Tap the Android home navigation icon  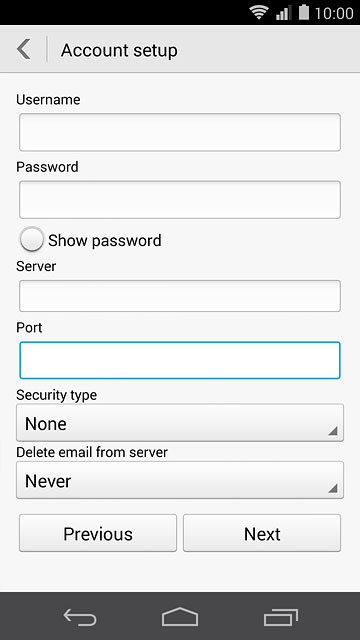(180, 616)
